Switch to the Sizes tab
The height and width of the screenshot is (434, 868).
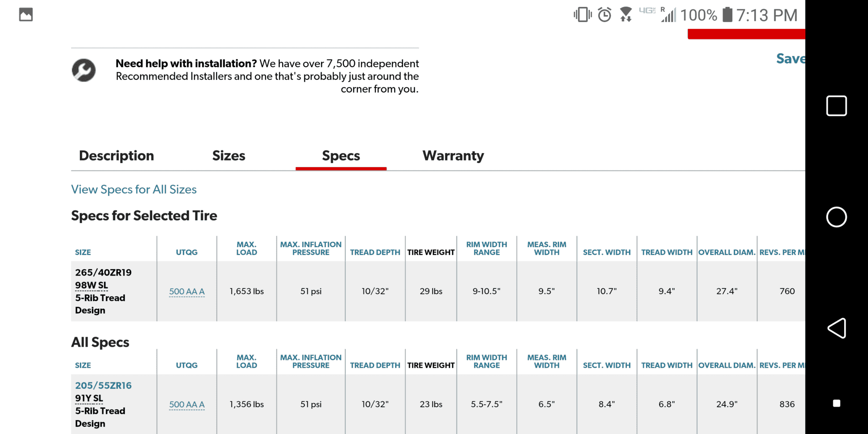coord(228,156)
